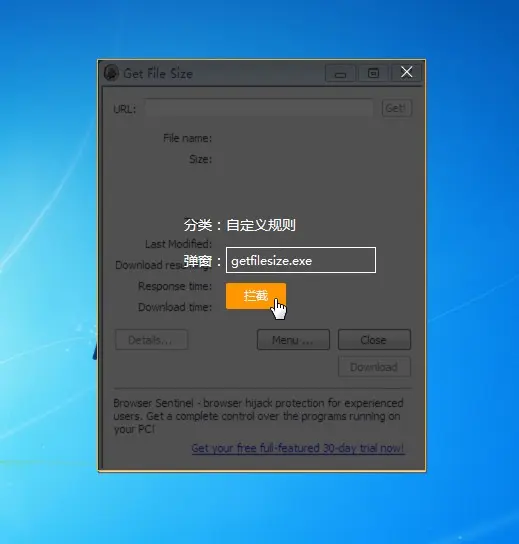Open the Details... button
519x544 pixels.
point(151,340)
